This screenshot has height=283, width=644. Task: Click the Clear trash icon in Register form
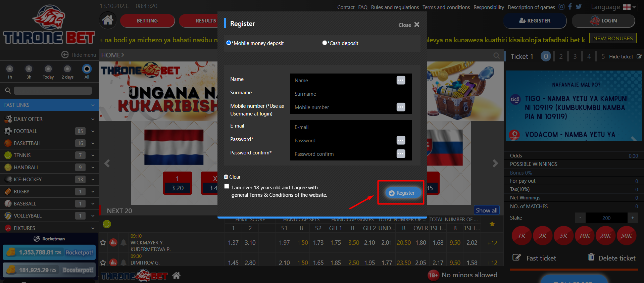[226, 177]
